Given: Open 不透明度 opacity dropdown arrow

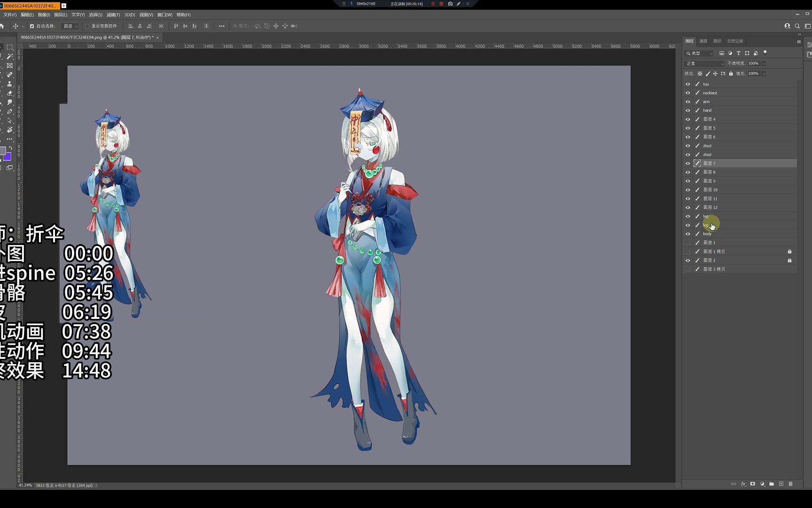Looking at the screenshot, I should [x=764, y=63].
